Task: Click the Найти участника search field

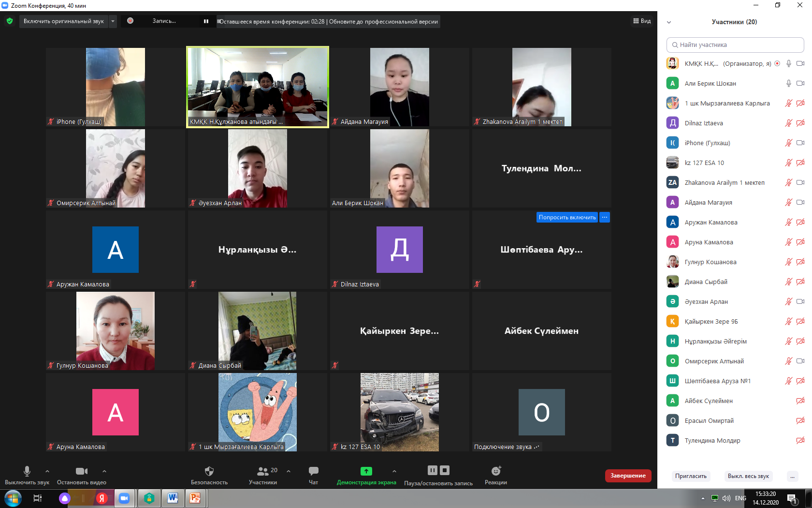Action: [735, 45]
